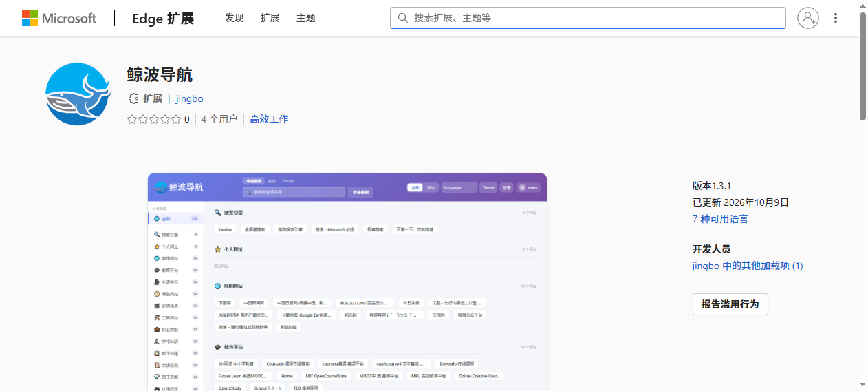Screen dimensions: 868x391
Task: Open the 发现 tab
Action: click(x=235, y=18)
